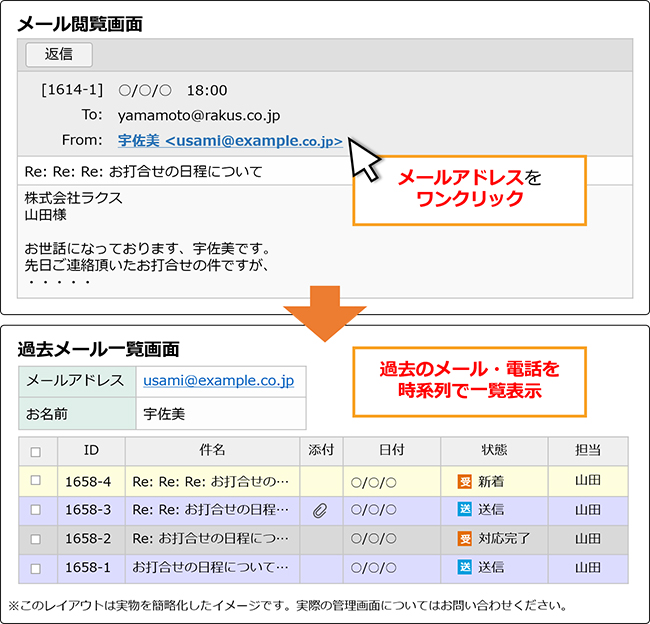
Task: Tick the checkbox for mail 1658-1
Action: pos(36,568)
